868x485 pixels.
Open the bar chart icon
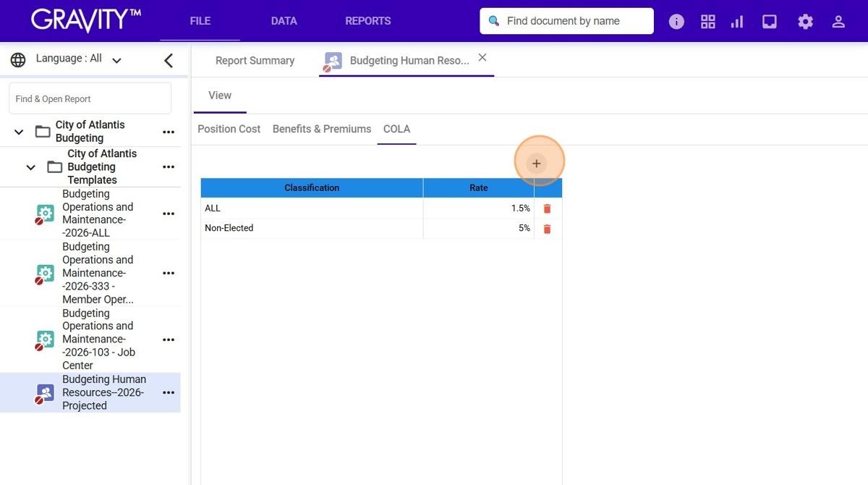click(737, 22)
